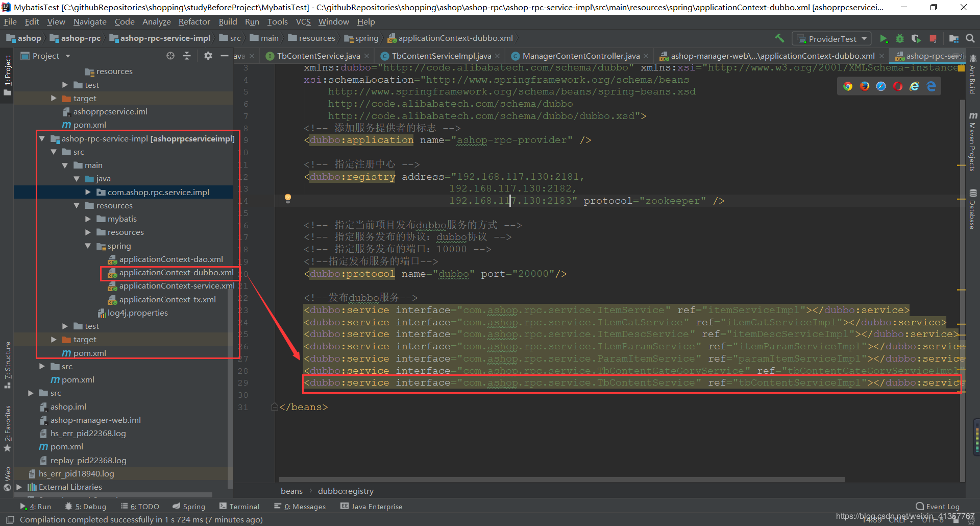Close the ManagerContentController.java tab
This screenshot has height=526, width=980.
646,56
